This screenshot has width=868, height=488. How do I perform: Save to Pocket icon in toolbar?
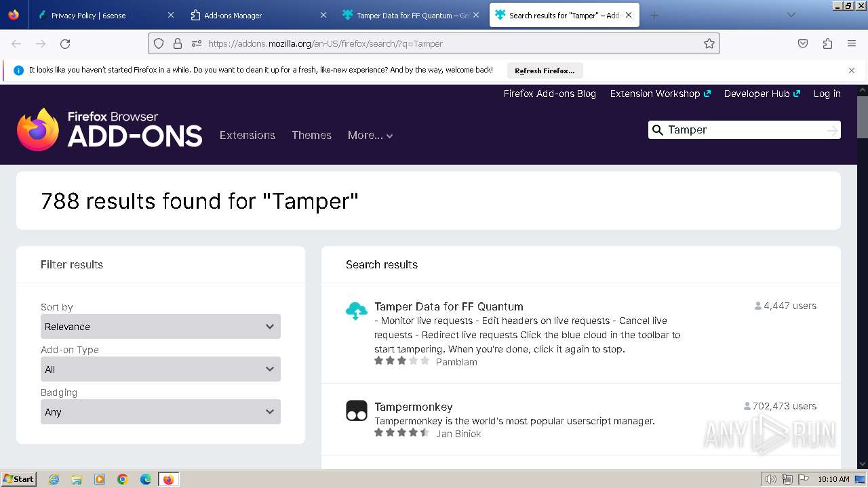(x=803, y=43)
